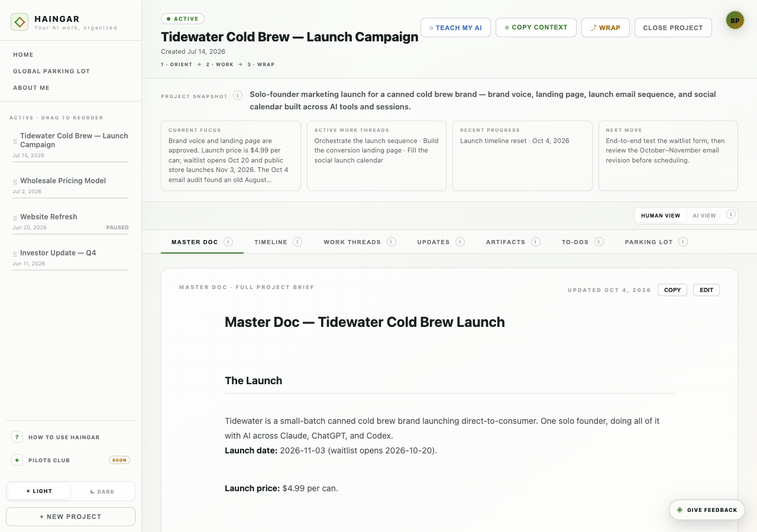The height and width of the screenshot is (532, 757).
Task: Grab drag handle for Wholesale Pricing Model
Action: pyautogui.click(x=15, y=182)
